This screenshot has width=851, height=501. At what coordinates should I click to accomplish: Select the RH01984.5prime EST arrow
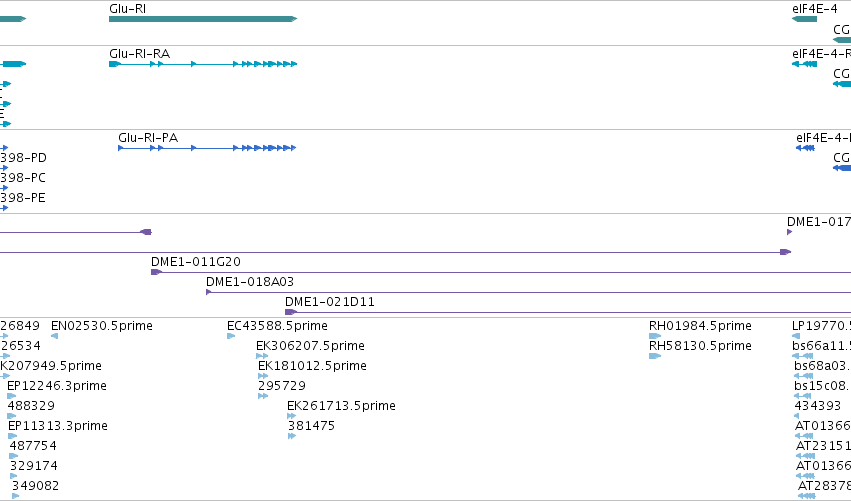655,336
